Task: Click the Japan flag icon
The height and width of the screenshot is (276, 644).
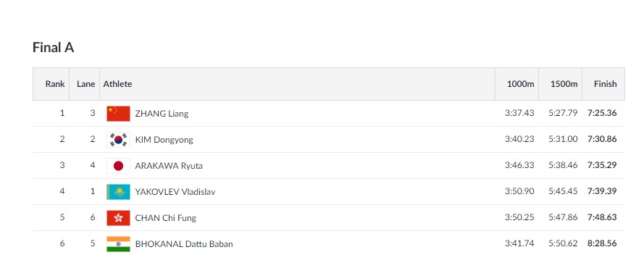Action: pos(118,166)
